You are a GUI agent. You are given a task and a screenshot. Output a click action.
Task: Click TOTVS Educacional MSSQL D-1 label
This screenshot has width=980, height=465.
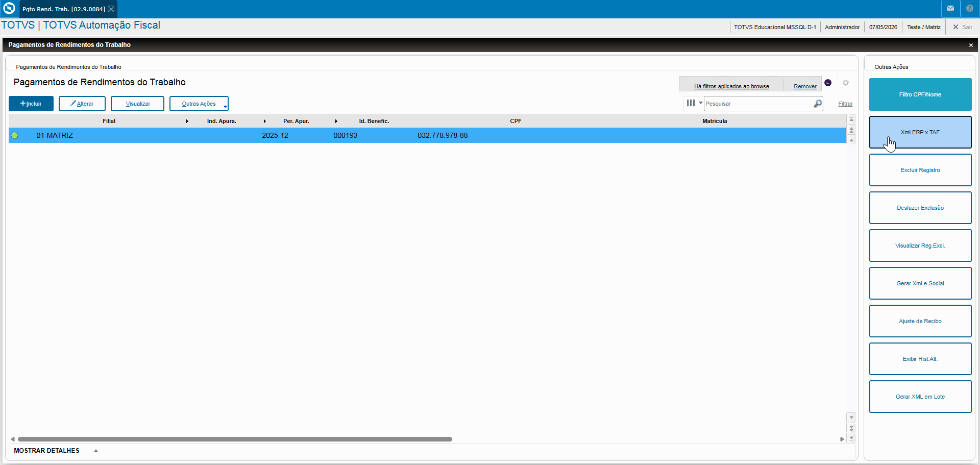775,27
